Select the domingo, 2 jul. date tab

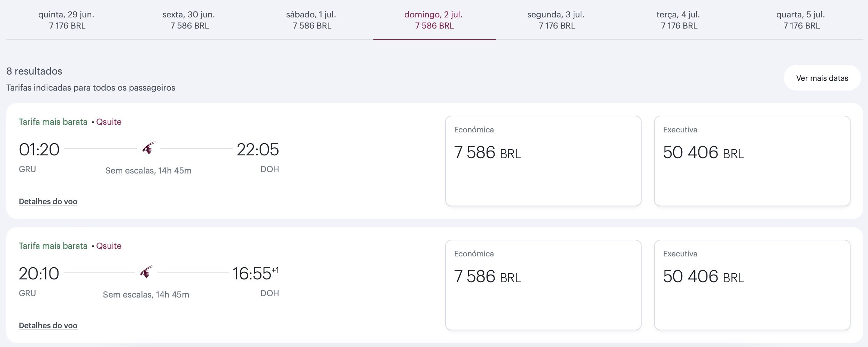coord(434,20)
